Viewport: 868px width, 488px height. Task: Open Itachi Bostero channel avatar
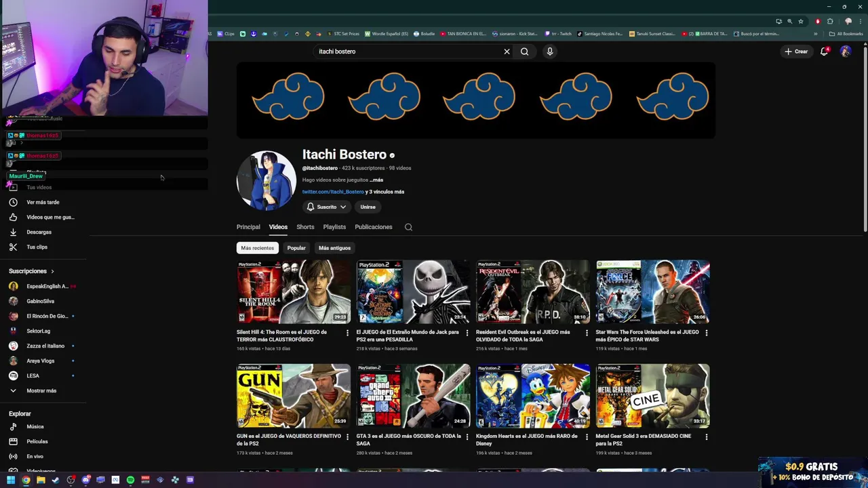pos(266,180)
